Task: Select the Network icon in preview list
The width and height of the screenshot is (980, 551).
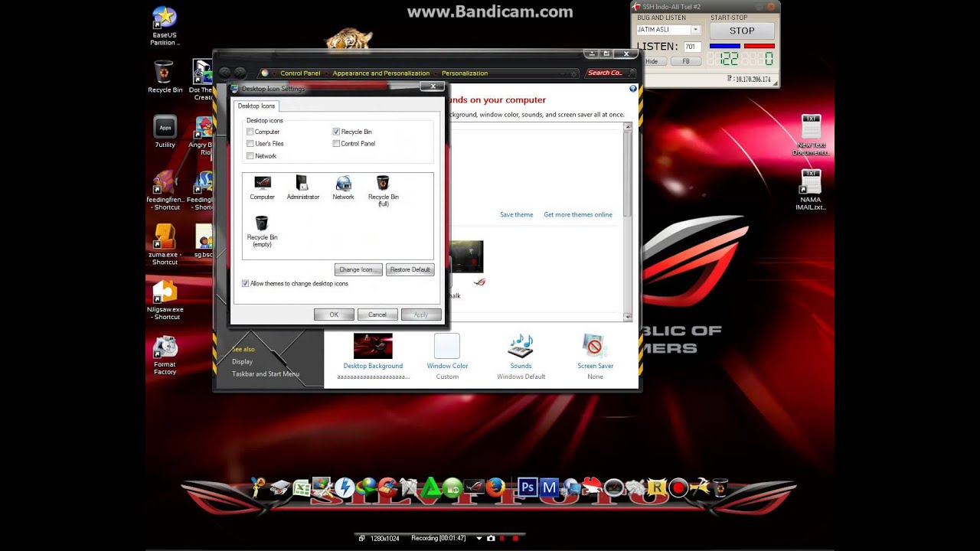Action: [x=343, y=188]
